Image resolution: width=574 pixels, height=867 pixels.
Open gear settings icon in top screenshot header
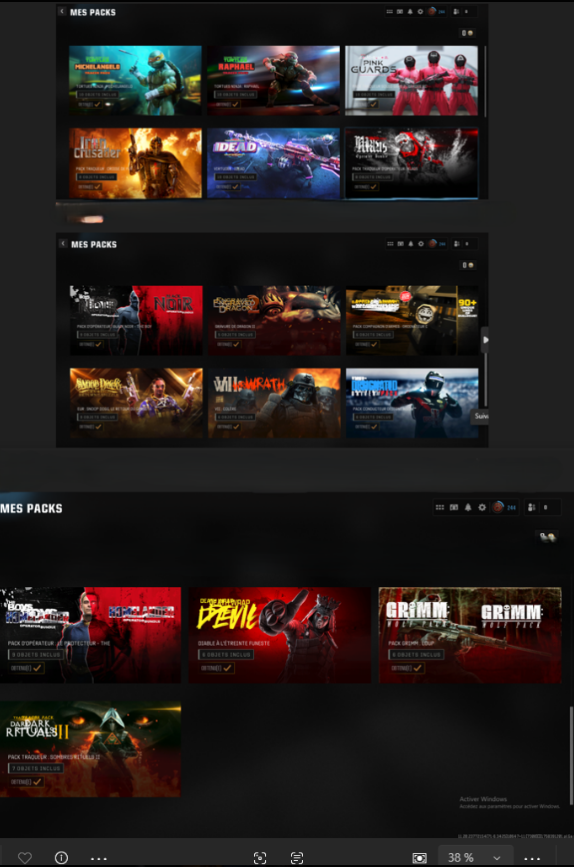tap(420, 11)
